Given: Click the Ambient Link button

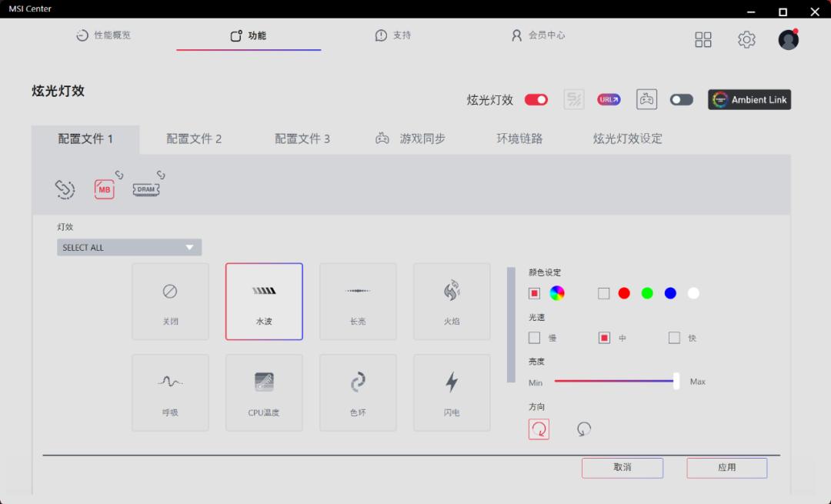Looking at the screenshot, I should (x=749, y=99).
